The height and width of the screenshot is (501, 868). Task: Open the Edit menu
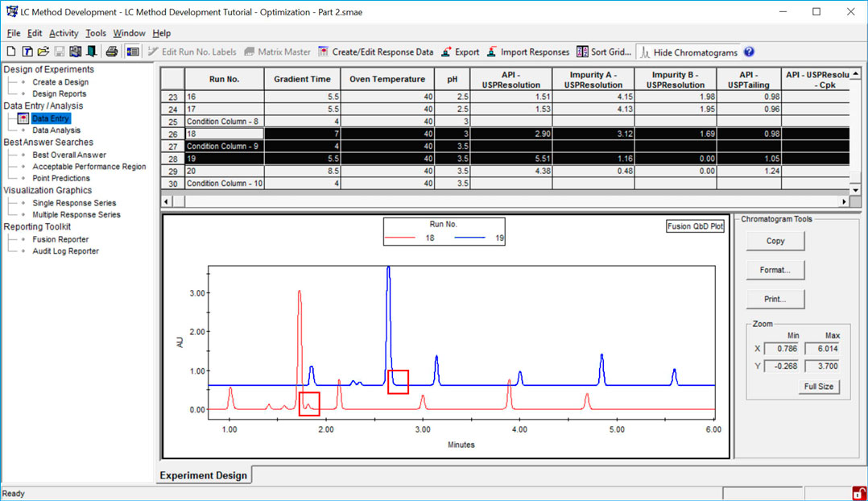[35, 33]
